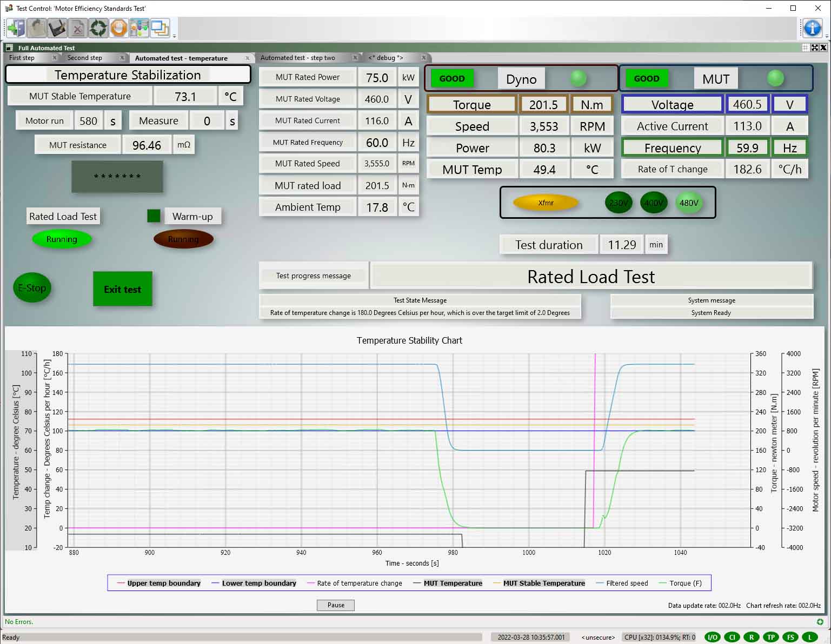Viewport: 831px width, 644px height.
Task: Switch to the First step tab
Action: click(22, 58)
